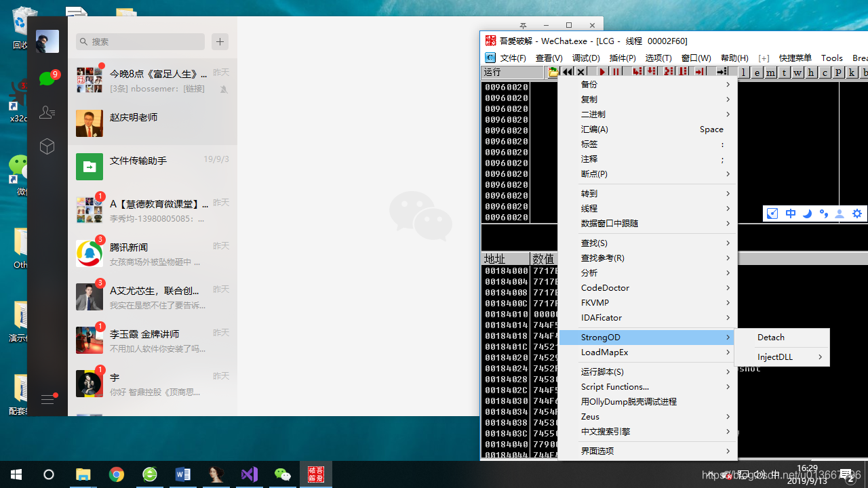Screen dimensions: 868x488
Task: Click the Go to address arrow icon
Action: coord(722,72)
